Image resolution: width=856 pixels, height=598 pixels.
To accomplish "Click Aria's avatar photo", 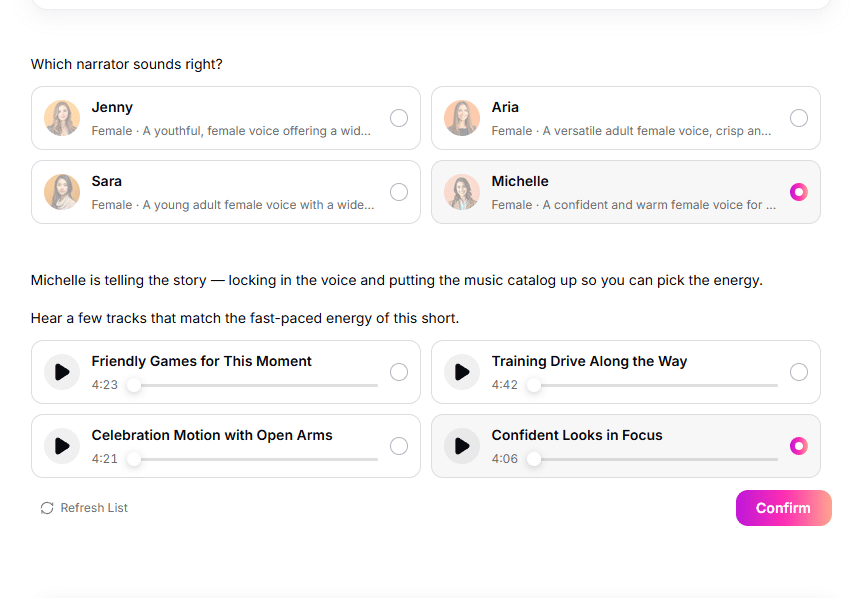I will click(x=462, y=118).
